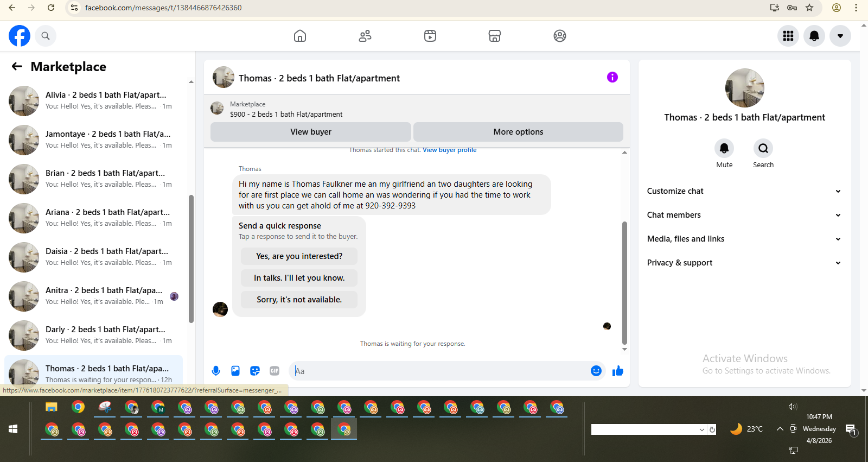Expand Media, files and links section

point(744,239)
